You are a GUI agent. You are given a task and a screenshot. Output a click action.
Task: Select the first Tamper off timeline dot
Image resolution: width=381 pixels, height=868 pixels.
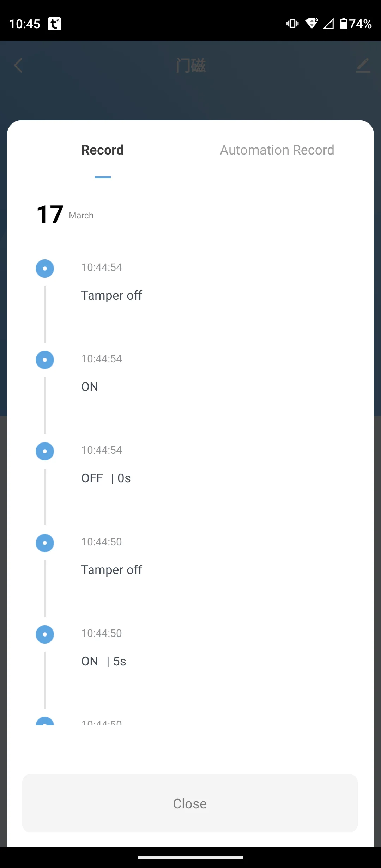(45, 269)
